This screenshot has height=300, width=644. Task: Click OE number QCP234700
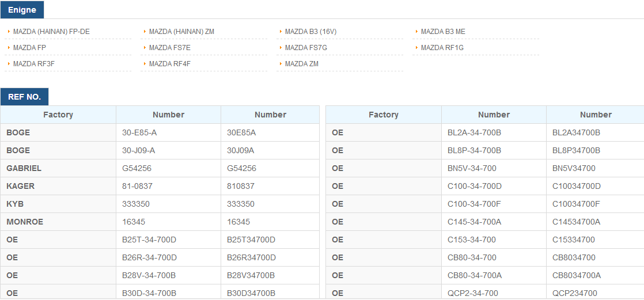[575, 293]
